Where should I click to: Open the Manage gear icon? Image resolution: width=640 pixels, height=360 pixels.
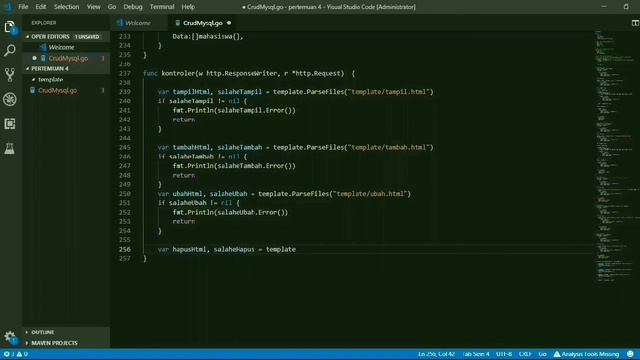(10, 337)
